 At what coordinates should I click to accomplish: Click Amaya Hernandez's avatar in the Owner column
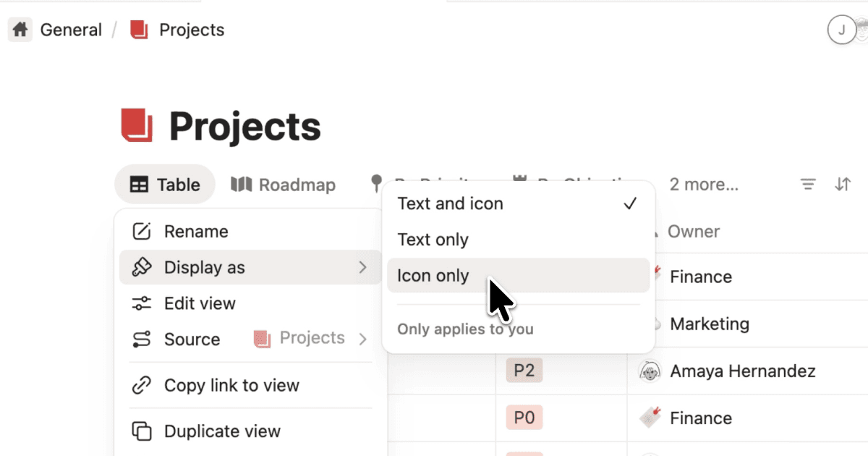(x=650, y=371)
